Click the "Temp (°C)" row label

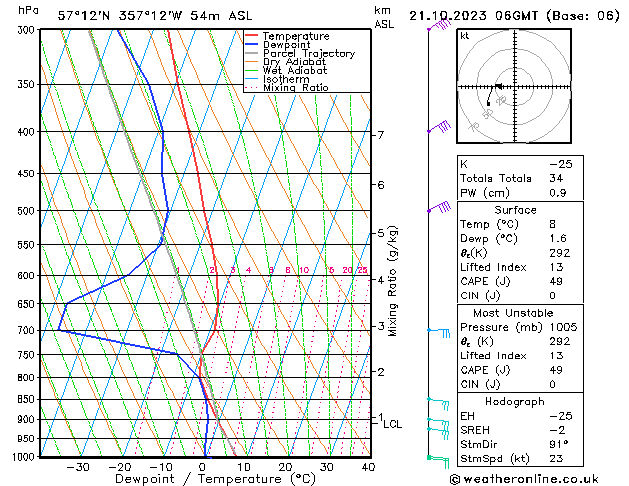tap(489, 224)
